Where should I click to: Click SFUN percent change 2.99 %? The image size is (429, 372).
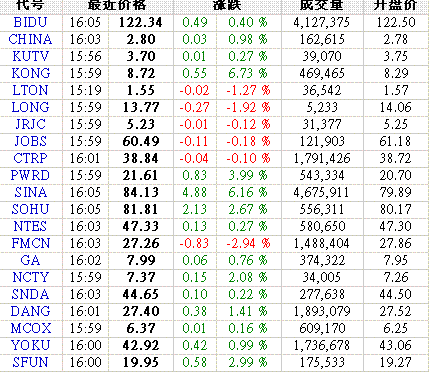tap(248, 362)
